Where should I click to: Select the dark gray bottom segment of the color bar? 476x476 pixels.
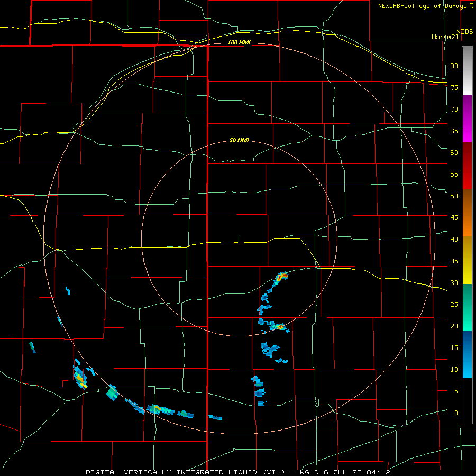point(467,401)
